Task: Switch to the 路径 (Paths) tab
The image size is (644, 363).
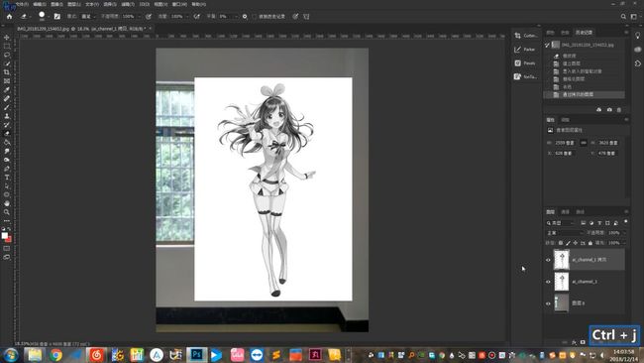Action: (x=580, y=211)
